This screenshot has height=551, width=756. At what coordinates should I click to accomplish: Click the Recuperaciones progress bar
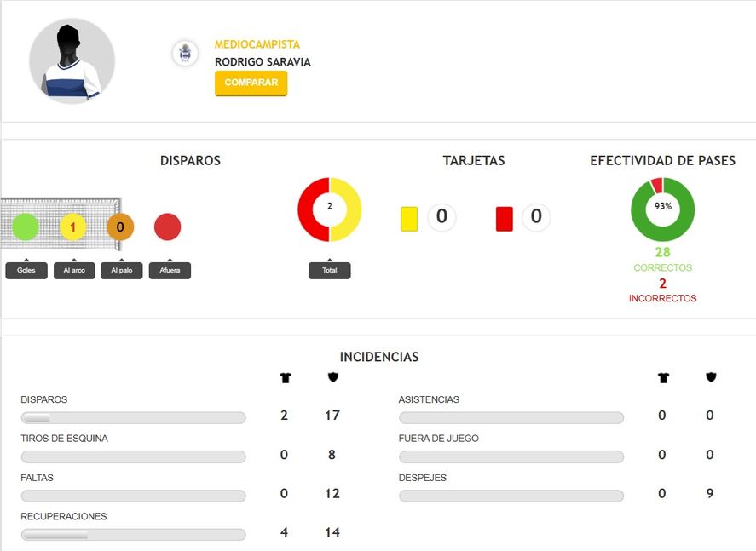point(134,535)
